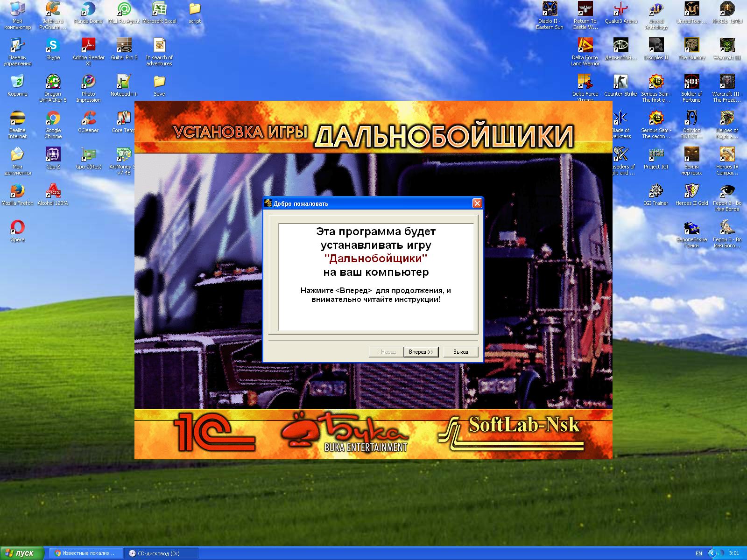Launch Project IGI desktop shortcut
Image resolution: width=747 pixels, height=560 pixels.
(656, 158)
